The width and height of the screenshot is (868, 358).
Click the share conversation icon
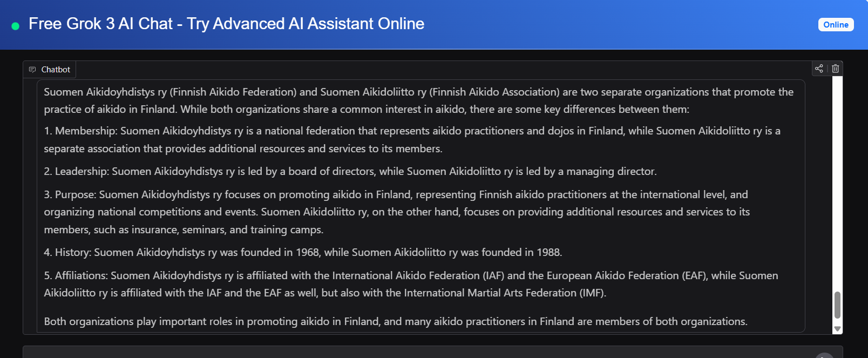[819, 69]
